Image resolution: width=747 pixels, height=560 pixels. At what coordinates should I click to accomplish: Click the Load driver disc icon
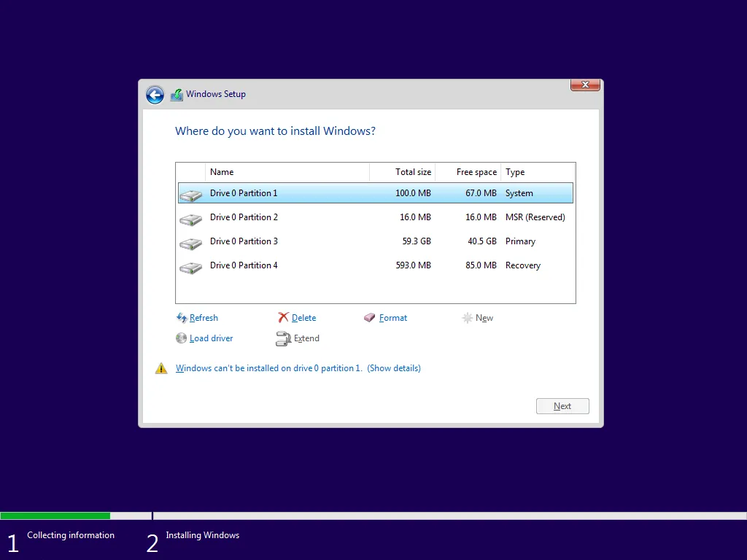[182, 338]
